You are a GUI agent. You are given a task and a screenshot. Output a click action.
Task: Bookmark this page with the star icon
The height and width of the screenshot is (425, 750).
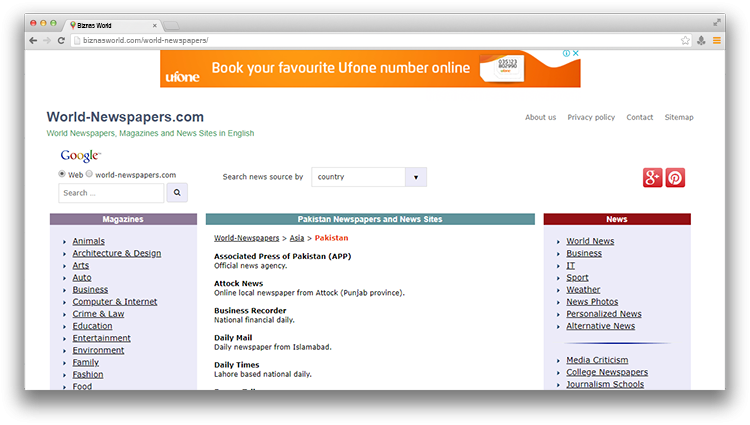click(x=685, y=41)
